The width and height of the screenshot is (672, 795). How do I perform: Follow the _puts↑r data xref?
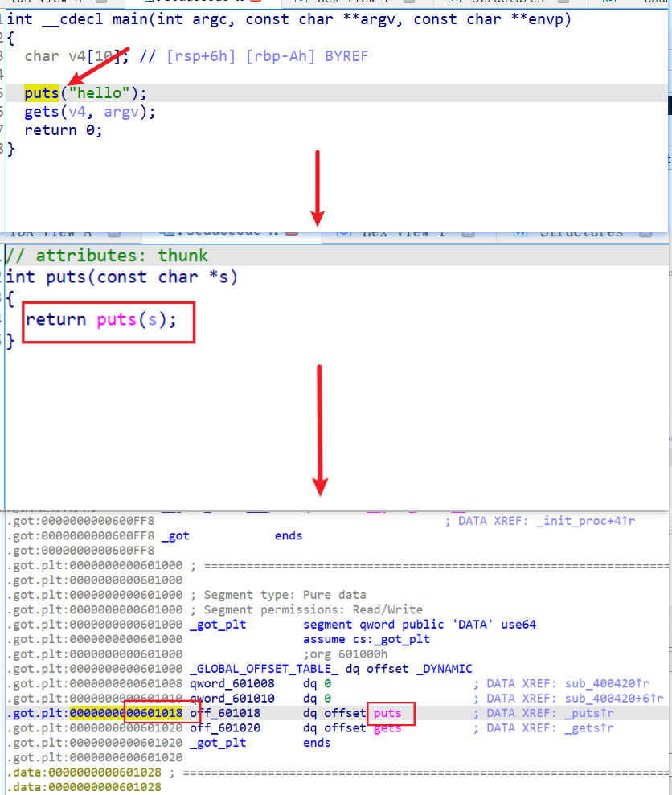click(x=589, y=713)
